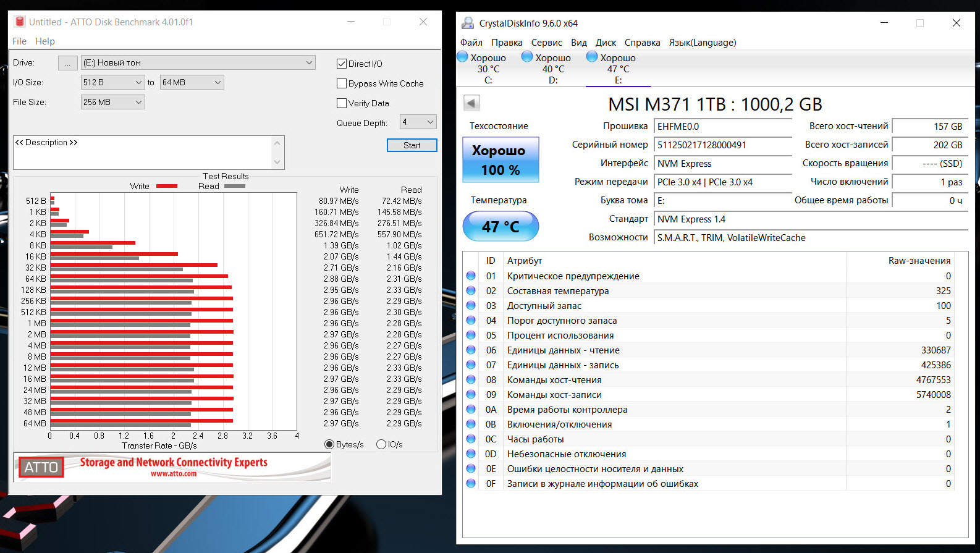Click the gray Read legend swatch
Viewport: 980px width, 553px height.
pos(235,186)
